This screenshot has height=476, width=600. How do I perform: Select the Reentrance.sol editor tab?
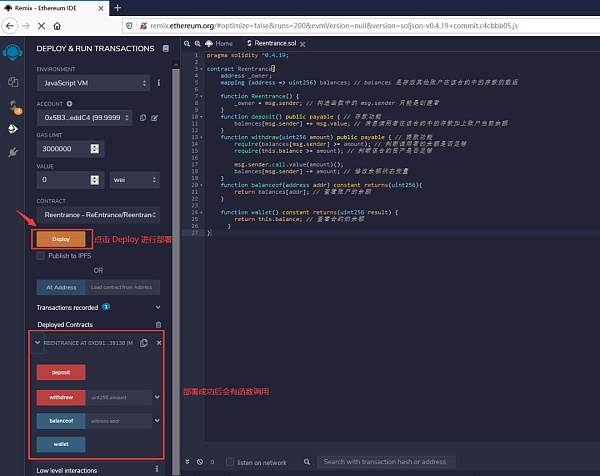(x=272, y=44)
